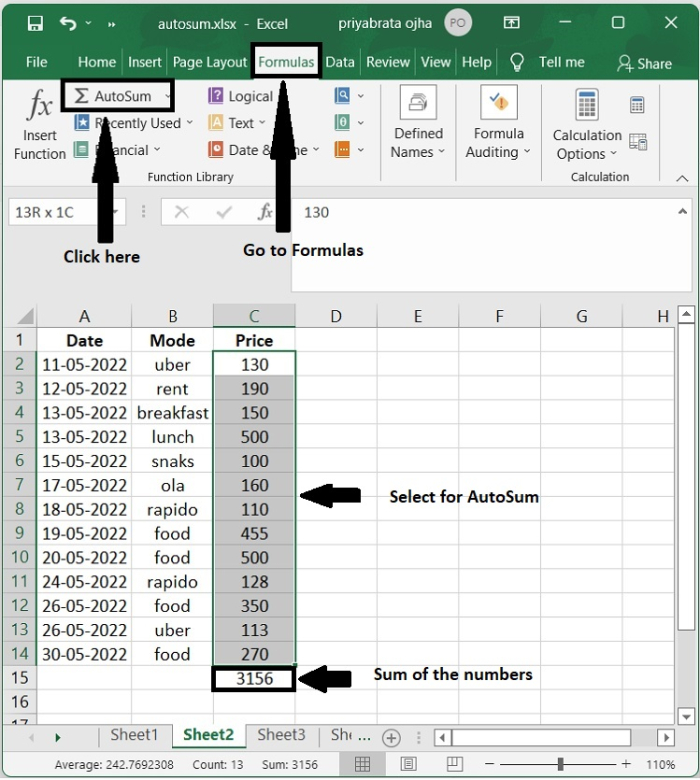
Task: Click the cell containing 3156
Action: click(254, 679)
